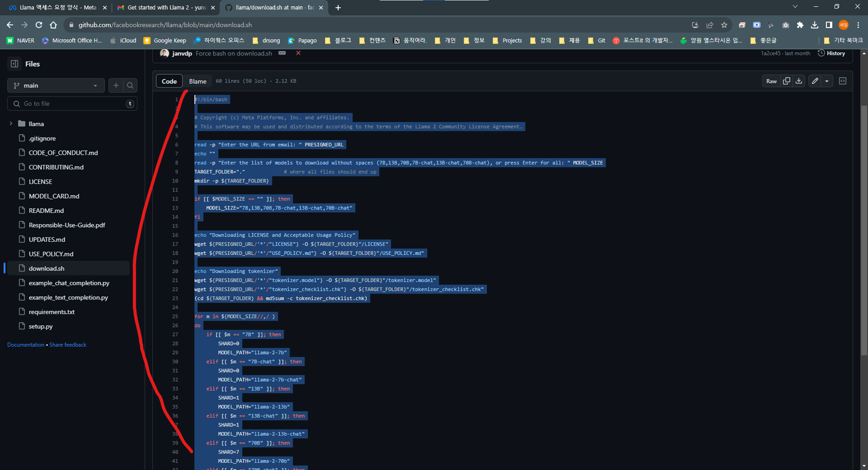Screen dimensions: 868x470
Task: Focus the Go to file input
Action: 72,104
